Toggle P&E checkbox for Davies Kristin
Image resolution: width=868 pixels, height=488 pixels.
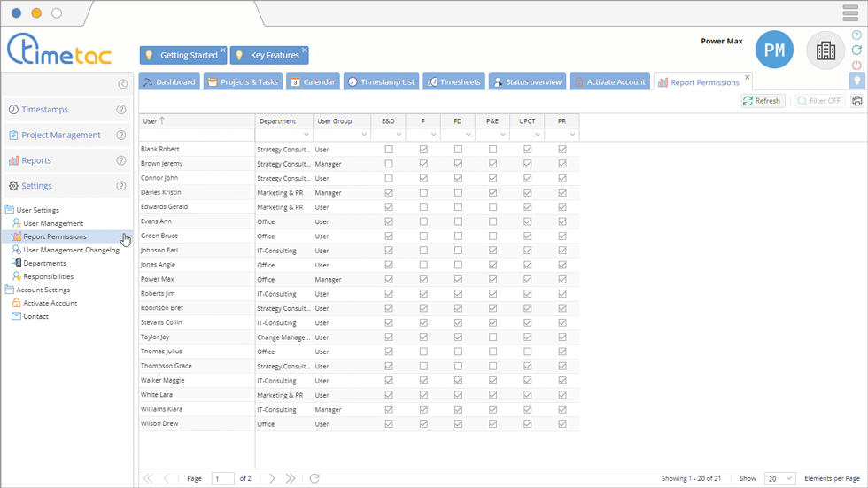tap(492, 192)
